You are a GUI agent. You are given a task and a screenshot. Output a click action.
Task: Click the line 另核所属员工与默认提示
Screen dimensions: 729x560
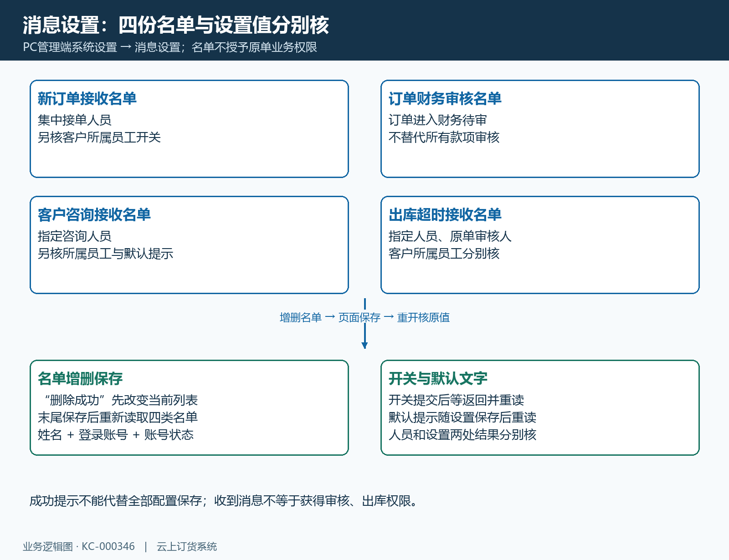105,254
